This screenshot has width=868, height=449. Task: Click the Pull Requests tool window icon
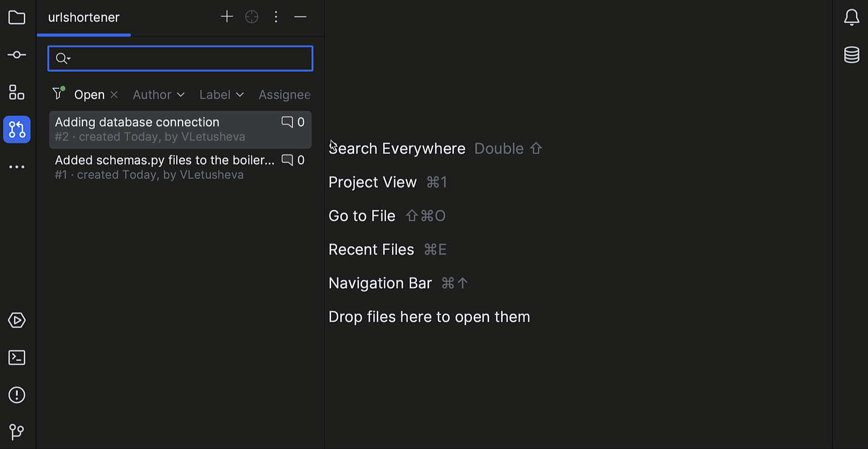(17, 130)
